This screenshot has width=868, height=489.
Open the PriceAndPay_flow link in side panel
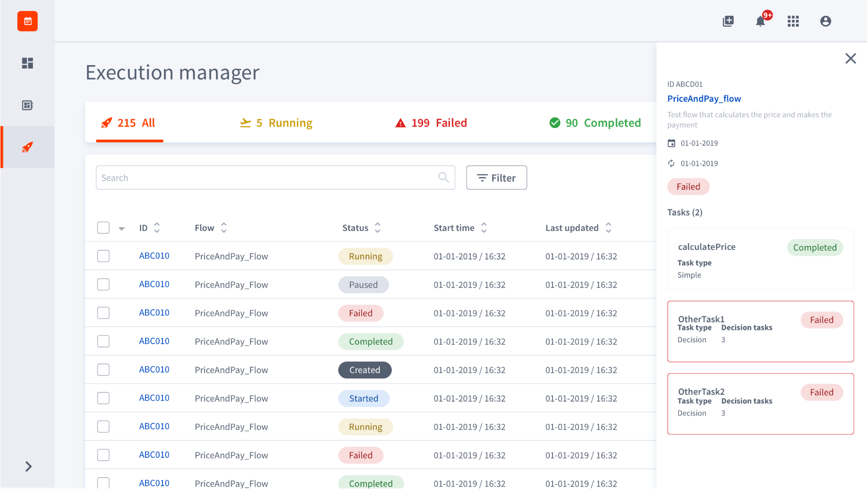[704, 99]
